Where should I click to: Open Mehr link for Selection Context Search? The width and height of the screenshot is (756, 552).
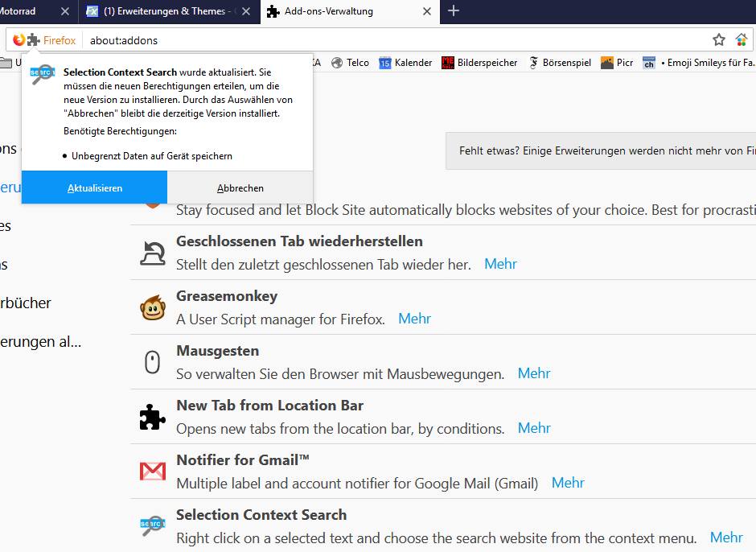(x=726, y=538)
